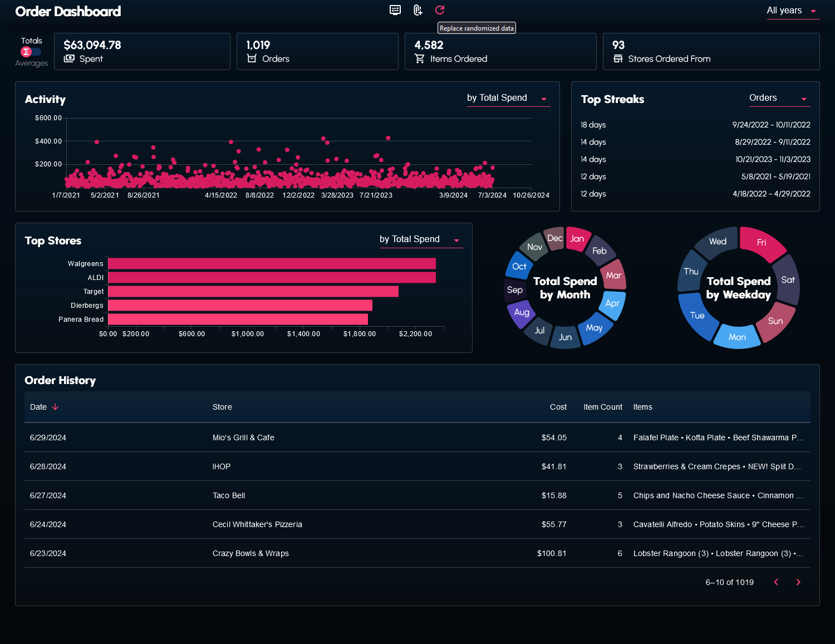The image size is (835, 644).
Task: Click the Orders box icon in summary card
Action: pyautogui.click(x=252, y=58)
